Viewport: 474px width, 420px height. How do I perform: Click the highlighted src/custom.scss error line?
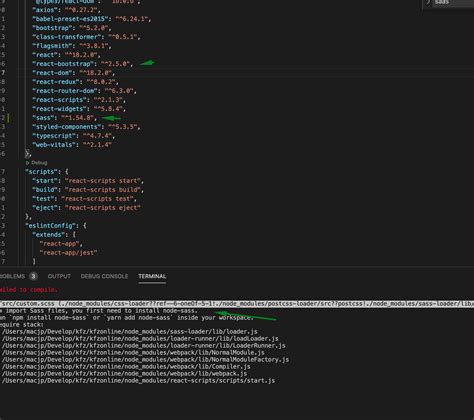click(237, 304)
